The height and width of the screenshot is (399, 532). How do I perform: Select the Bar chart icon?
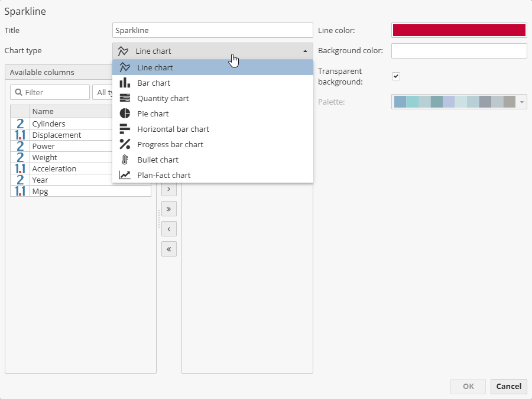[x=124, y=83]
